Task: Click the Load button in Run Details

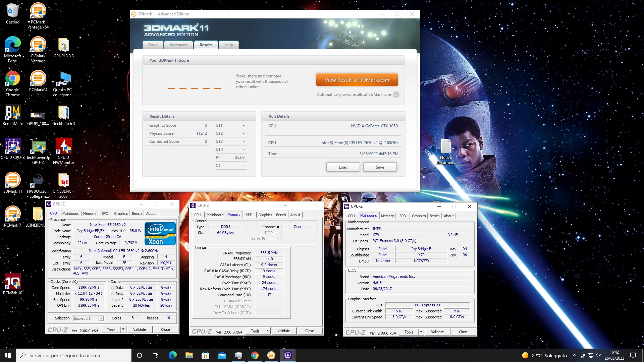Action: pos(343,167)
